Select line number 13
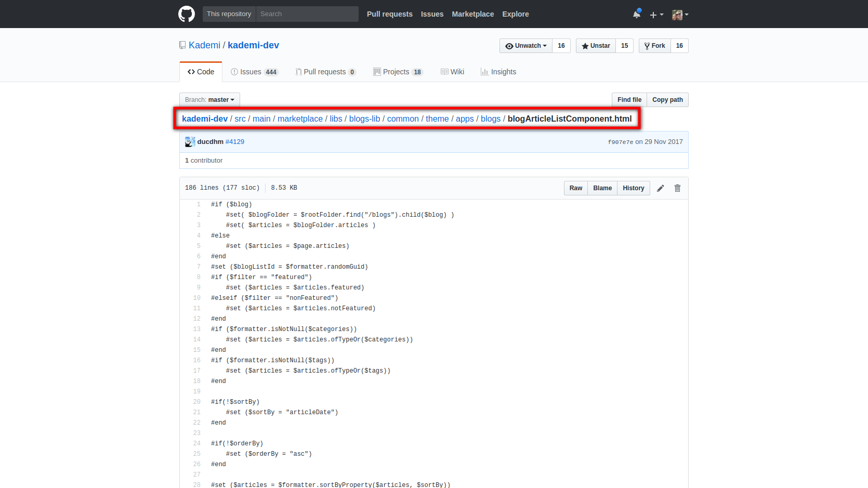This screenshot has width=868, height=488. [197, 329]
